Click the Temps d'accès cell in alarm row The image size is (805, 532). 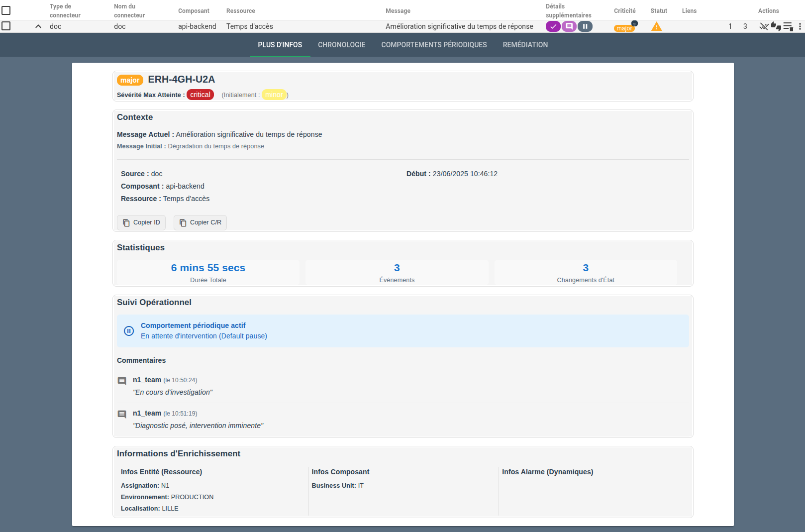pos(250,26)
